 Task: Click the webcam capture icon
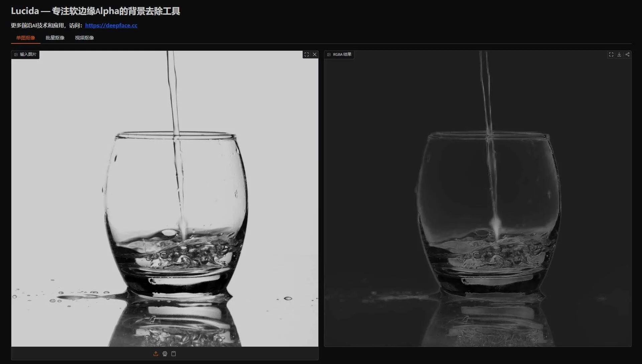[x=165, y=354]
